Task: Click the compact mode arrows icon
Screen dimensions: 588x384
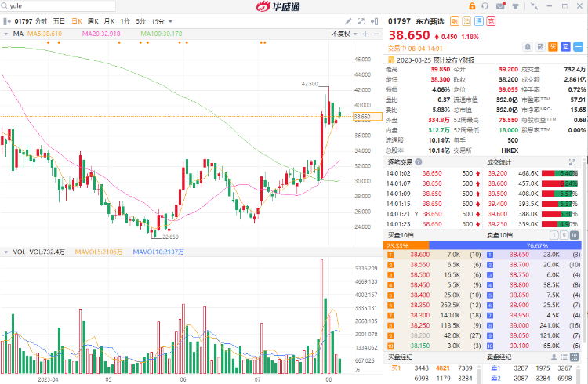Action: (535, 6)
